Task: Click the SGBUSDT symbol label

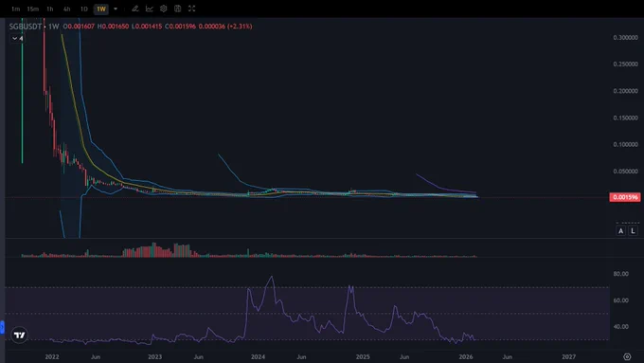Action: [26, 27]
